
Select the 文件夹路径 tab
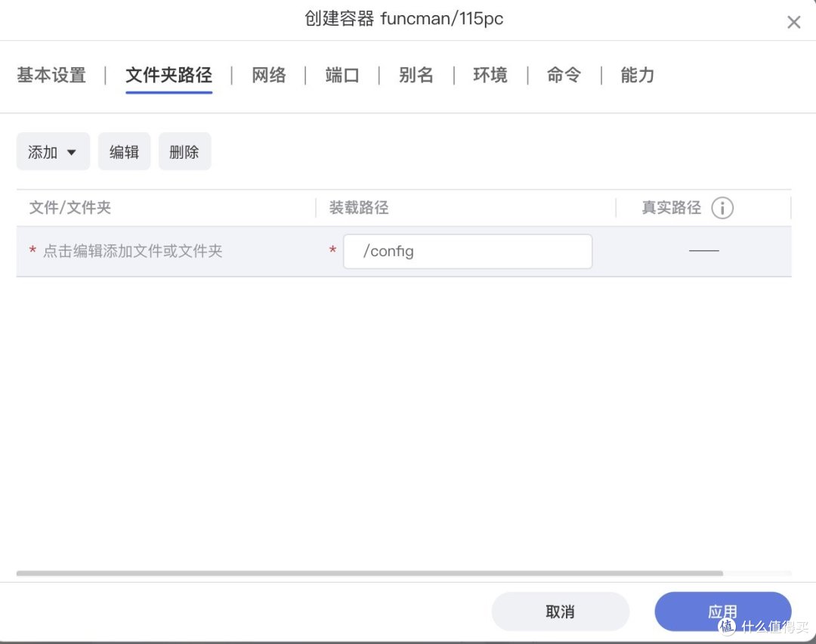coord(168,75)
